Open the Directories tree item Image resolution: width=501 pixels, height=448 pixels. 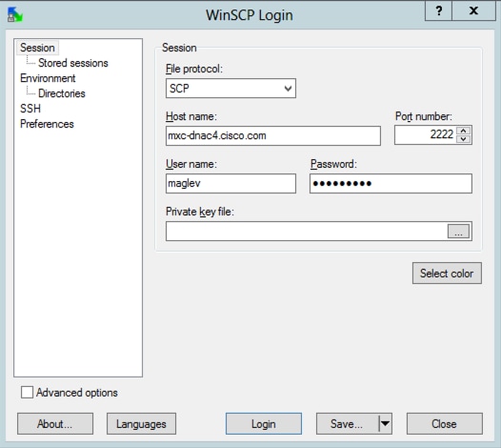[62, 93]
